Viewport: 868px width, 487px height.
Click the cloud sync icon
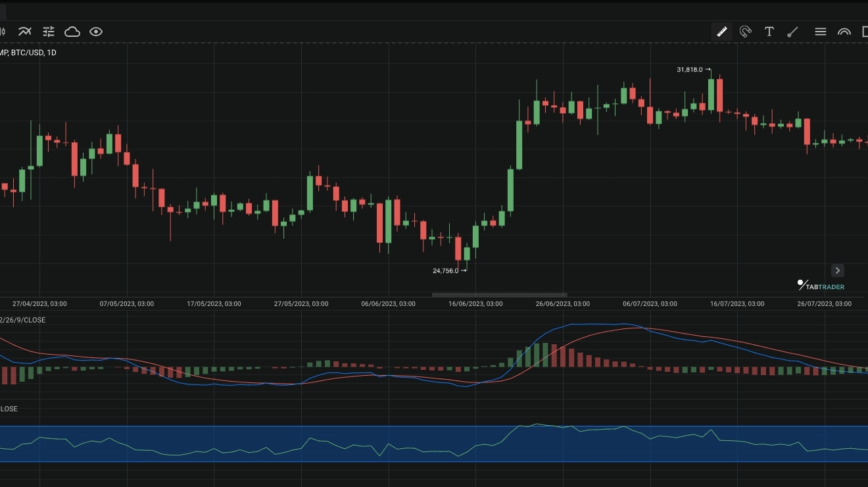(72, 32)
